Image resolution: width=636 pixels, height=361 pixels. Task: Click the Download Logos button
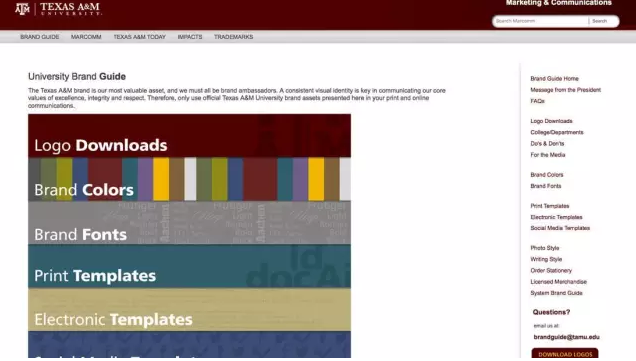point(565,354)
